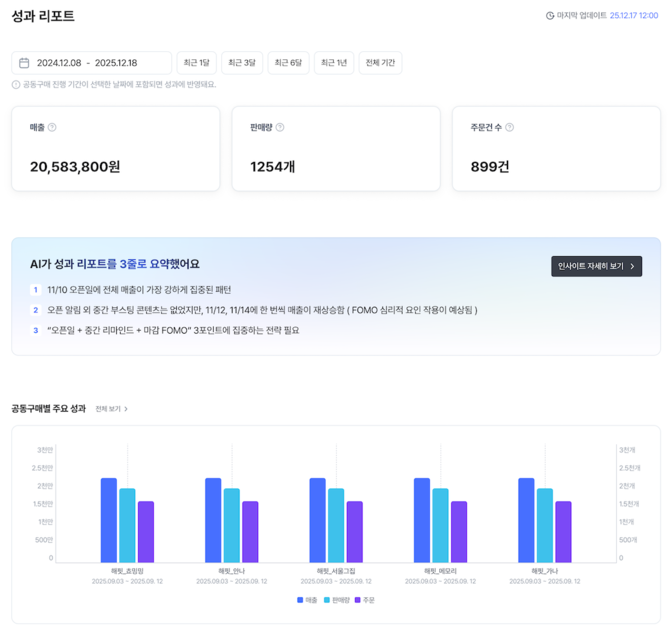Click the info icon before 공동구매 진행 기간 notice
This screenshot has width=670, height=626.
pyautogui.click(x=16, y=85)
